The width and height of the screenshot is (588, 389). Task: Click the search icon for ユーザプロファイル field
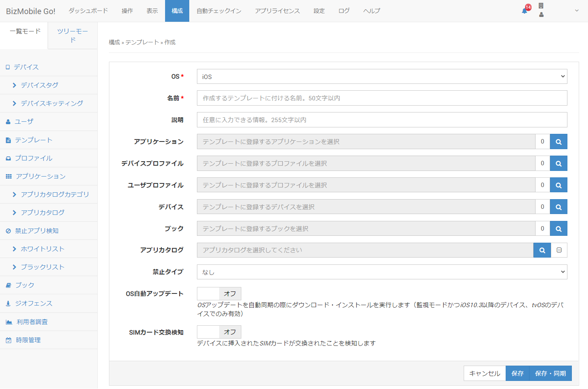pyautogui.click(x=559, y=185)
